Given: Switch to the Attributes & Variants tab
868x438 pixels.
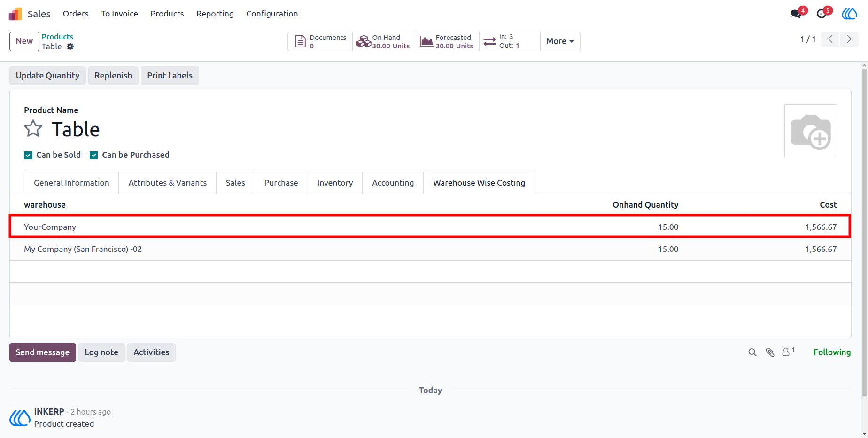Looking at the screenshot, I should coord(168,183).
